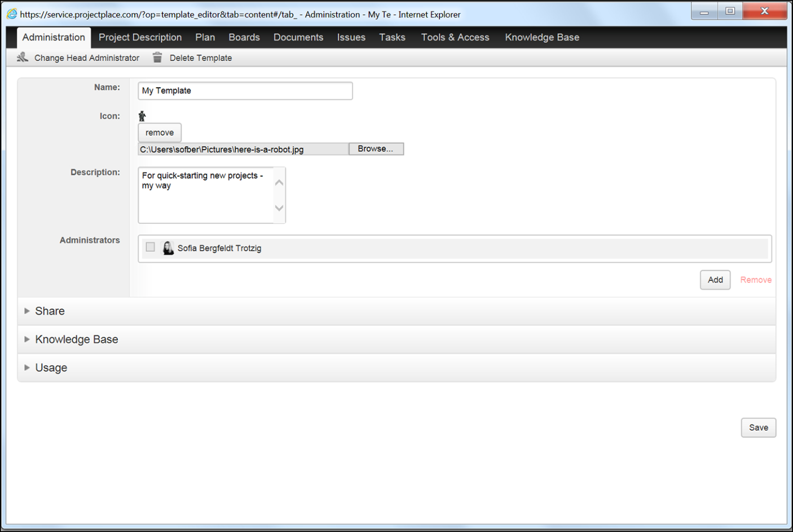Image resolution: width=793 pixels, height=532 pixels.
Task: Select the Boards tab
Action: [244, 37]
